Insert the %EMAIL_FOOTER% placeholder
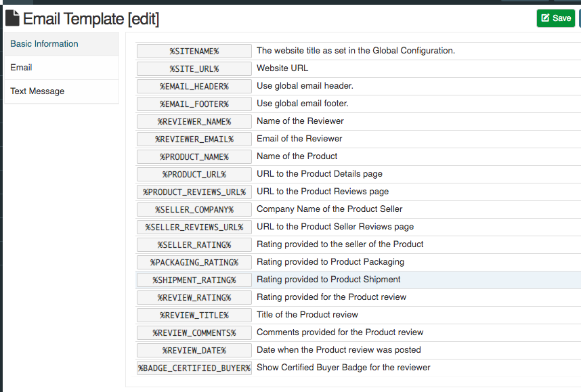 point(194,104)
